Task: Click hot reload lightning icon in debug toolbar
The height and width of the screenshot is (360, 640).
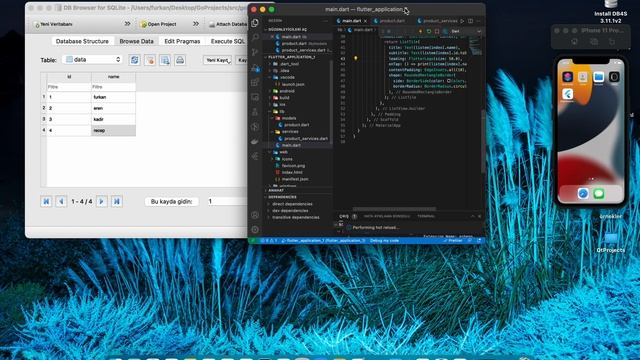Action: click(420, 31)
